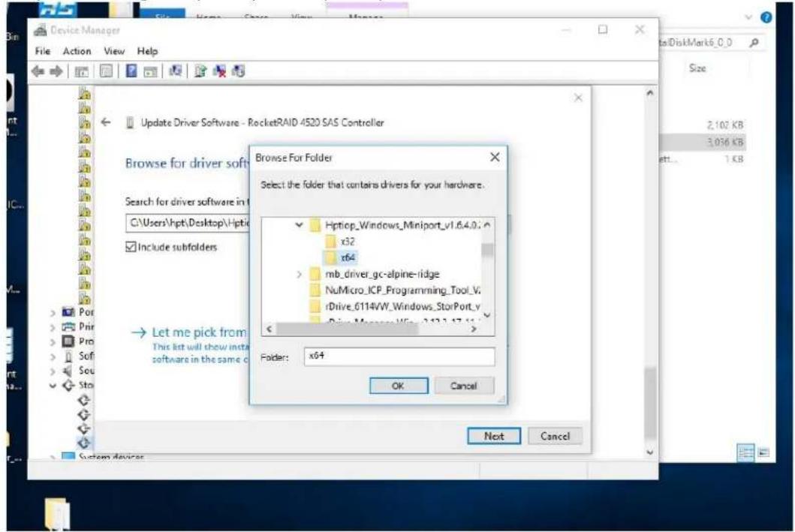Expand the Software devices category
The image size is (795, 532).
[x=53, y=356]
